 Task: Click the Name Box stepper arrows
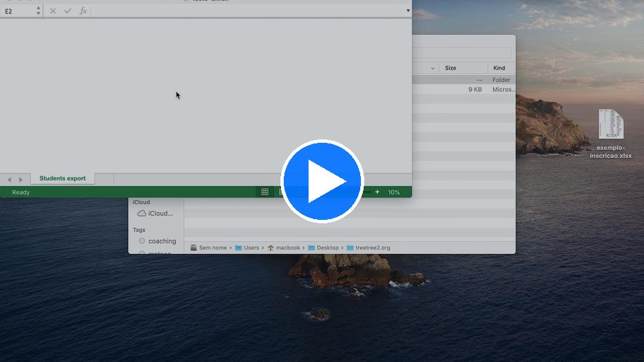[38, 11]
